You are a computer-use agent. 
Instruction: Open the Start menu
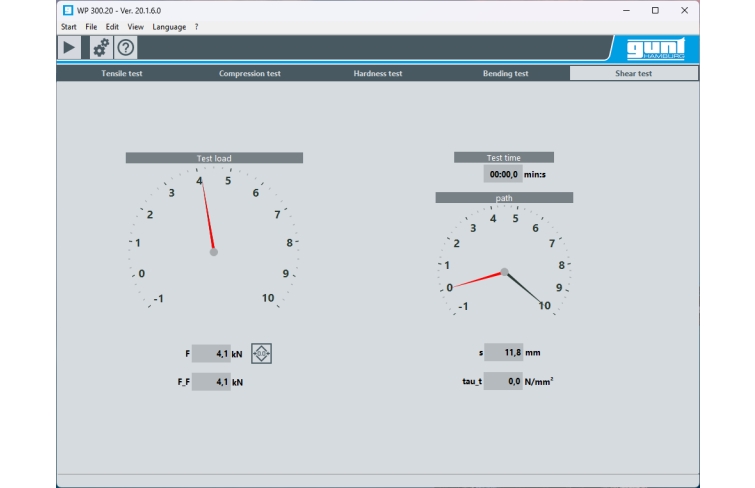point(68,27)
